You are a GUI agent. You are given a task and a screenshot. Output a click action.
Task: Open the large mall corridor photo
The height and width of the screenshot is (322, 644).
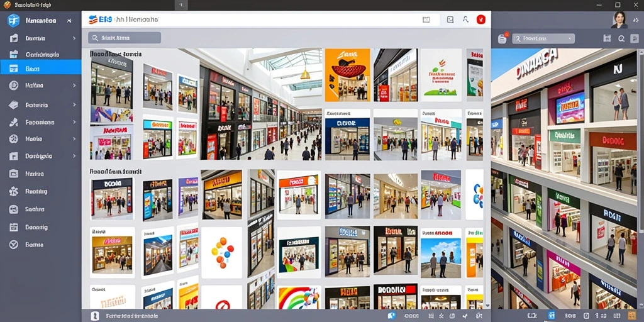[x=261, y=104]
